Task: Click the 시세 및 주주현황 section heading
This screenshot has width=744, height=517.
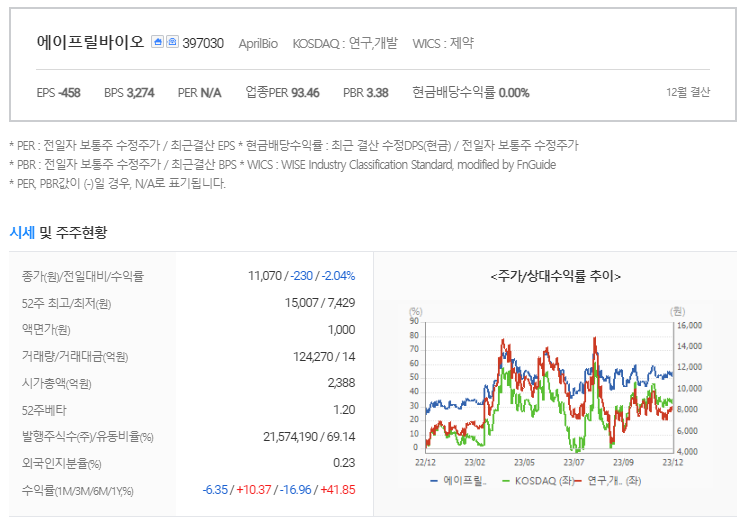Action: [58, 232]
